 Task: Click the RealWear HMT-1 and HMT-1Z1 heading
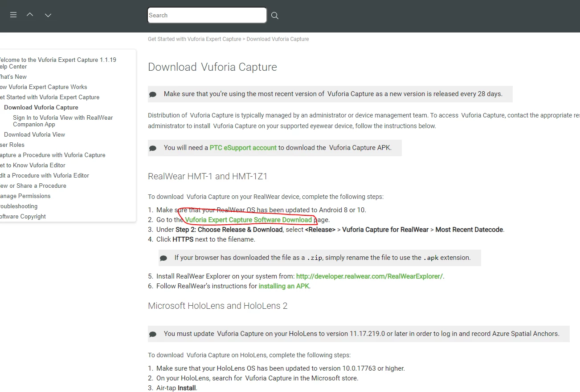(208, 176)
